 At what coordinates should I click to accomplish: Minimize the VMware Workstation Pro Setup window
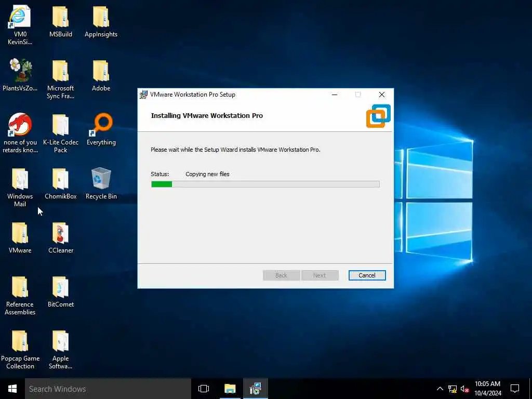pyautogui.click(x=335, y=95)
